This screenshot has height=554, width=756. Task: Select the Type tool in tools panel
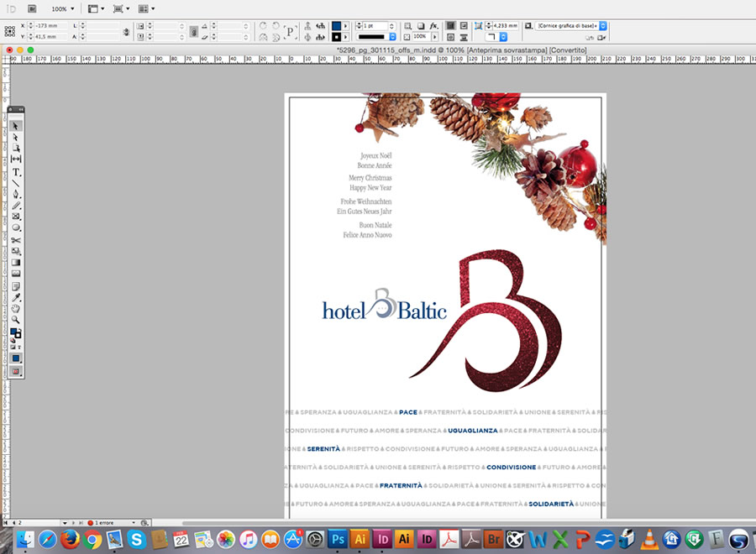[16, 171]
